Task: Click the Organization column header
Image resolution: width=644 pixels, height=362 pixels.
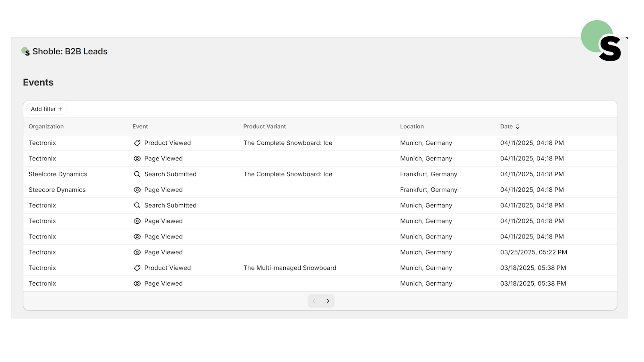Action: (x=46, y=126)
